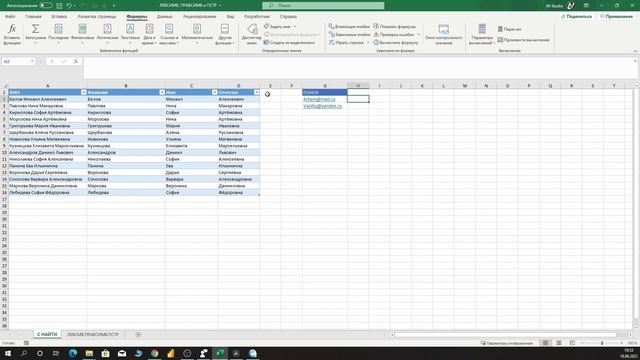
Task: Click Trace Dependents in Formula Auditing
Action: (349, 35)
